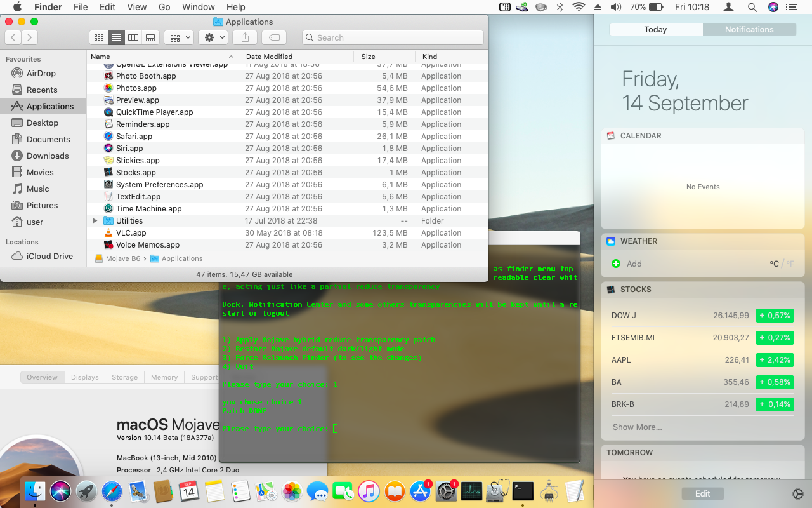
Task: Open the Memory tab in About This Mac
Action: (x=164, y=377)
